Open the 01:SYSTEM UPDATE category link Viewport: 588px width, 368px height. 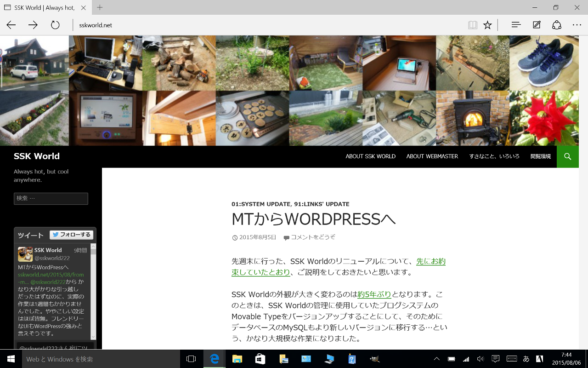point(261,204)
